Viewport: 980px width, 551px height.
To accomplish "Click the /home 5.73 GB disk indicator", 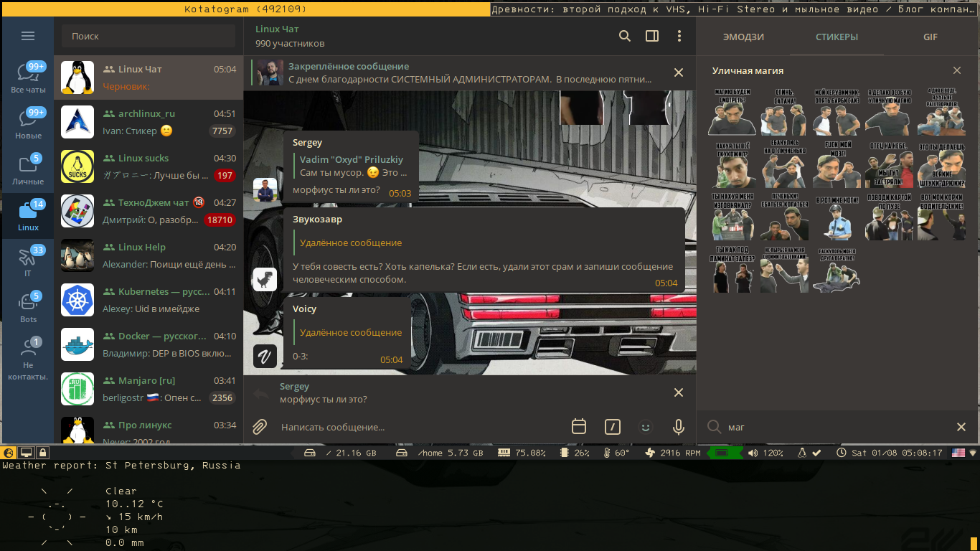I will click(x=440, y=453).
